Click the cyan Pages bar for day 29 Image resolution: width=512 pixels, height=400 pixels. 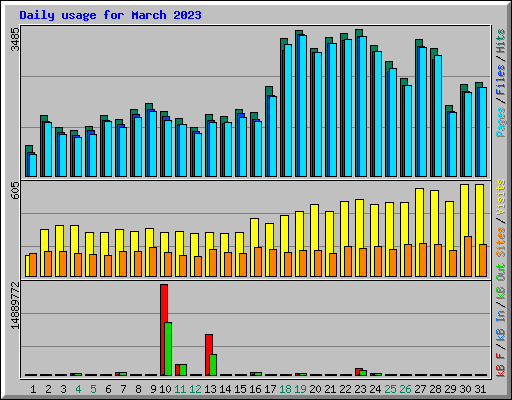[453, 144]
